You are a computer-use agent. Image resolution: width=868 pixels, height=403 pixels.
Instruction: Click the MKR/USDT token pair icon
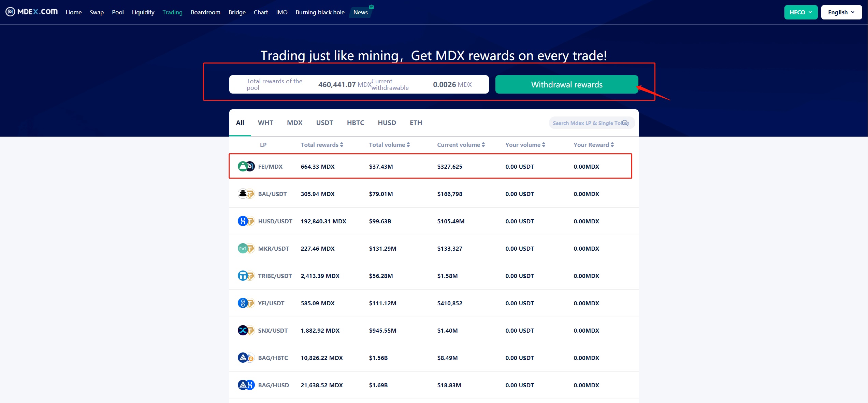[x=246, y=248]
